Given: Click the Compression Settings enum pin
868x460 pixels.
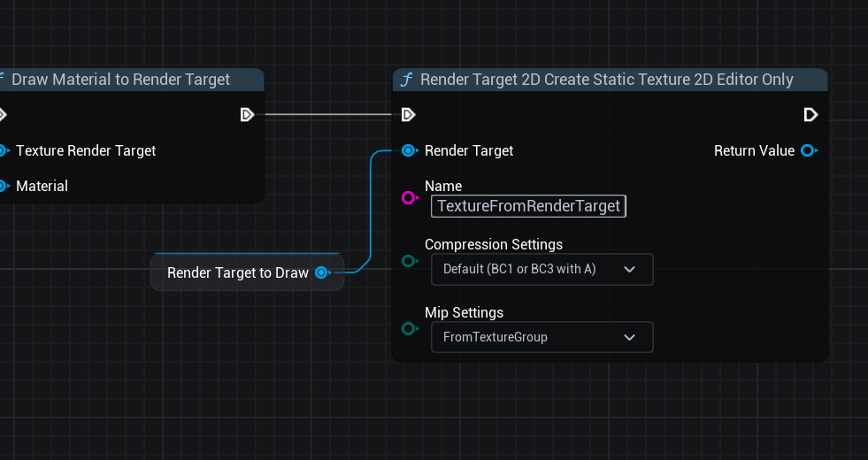Looking at the screenshot, I should pos(409,261).
